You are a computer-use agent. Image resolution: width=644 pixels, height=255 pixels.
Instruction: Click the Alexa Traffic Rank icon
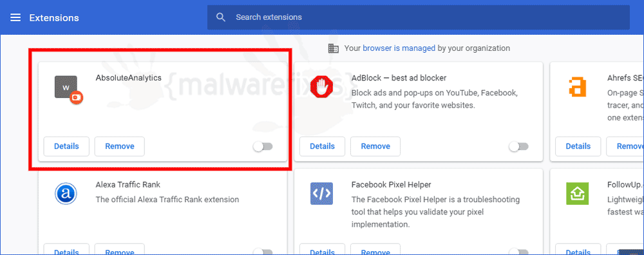point(66,194)
